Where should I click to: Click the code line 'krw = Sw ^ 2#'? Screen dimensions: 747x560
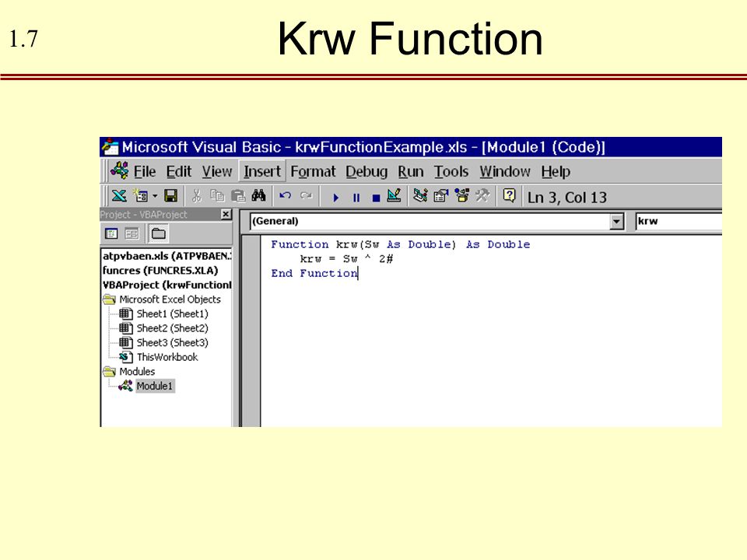(x=346, y=258)
